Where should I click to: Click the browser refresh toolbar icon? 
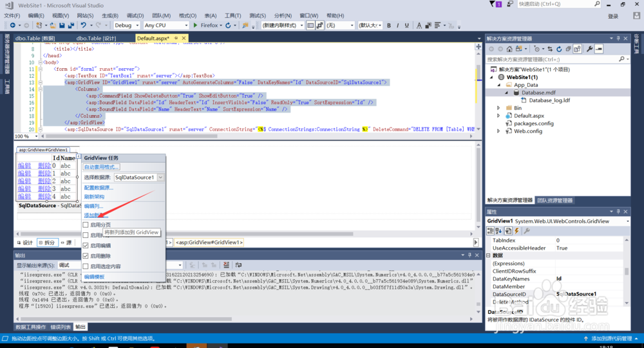pyautogui.click(x=228, y=26)
